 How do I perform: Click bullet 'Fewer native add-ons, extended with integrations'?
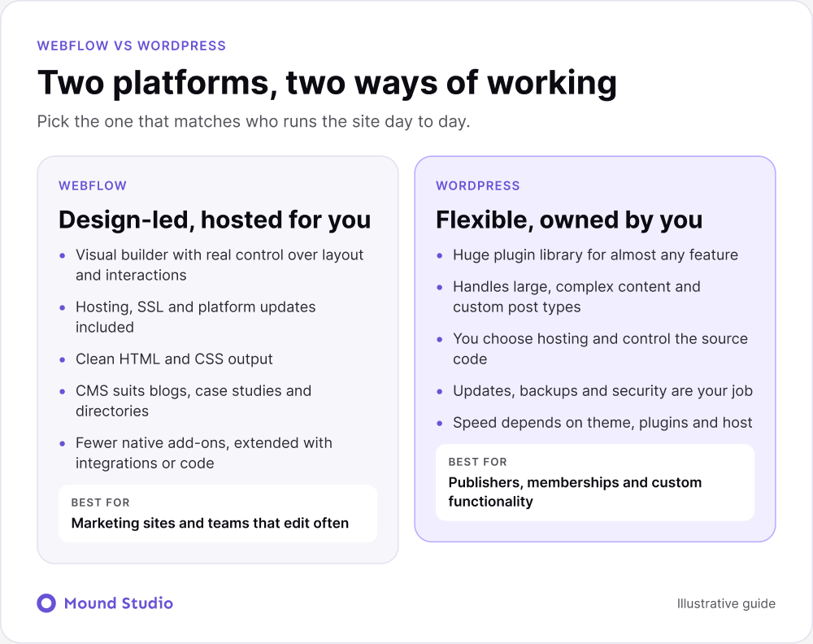(x=204, y=453)
